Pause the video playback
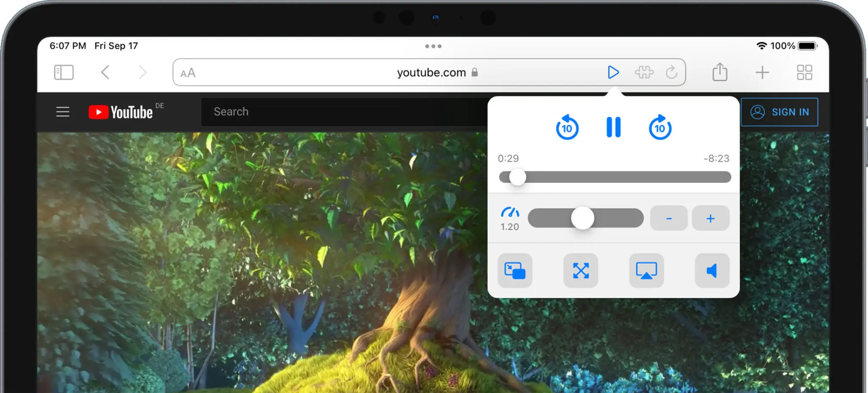Screen dimensions: 868x393 tap(613, 127)
